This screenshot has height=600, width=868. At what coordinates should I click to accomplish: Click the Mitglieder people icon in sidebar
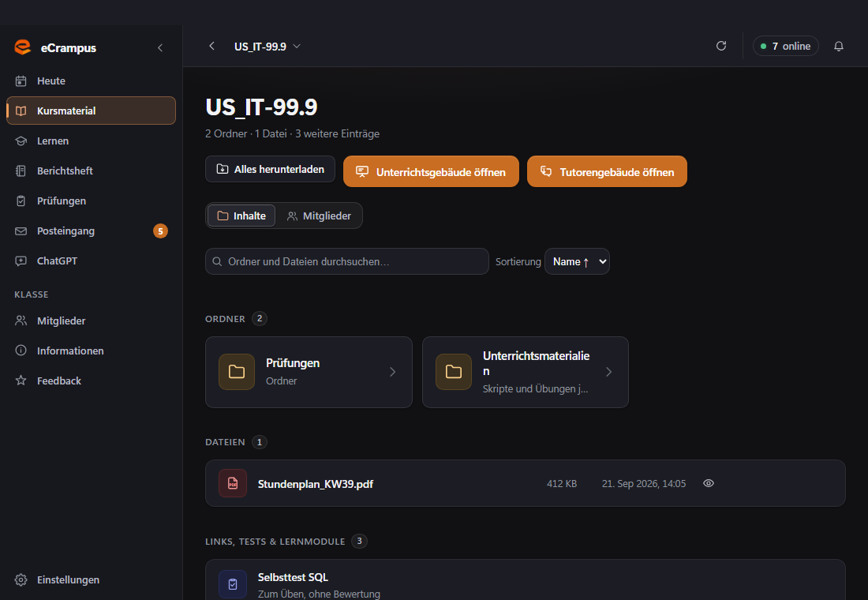click(x=21, y=321)
